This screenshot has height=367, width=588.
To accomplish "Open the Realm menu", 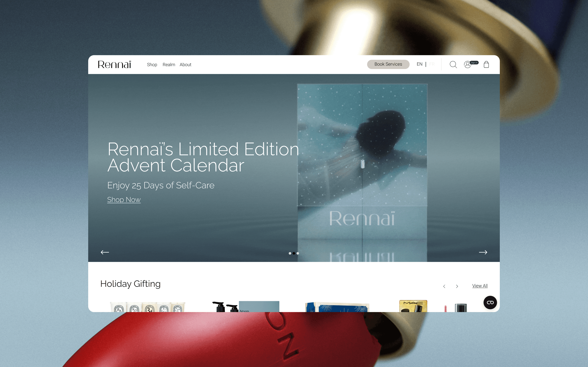I will click(x=169, y=65).
